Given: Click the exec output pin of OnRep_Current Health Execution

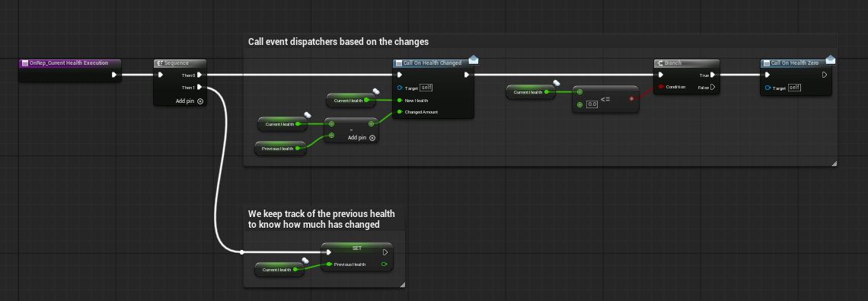Looking at the screenshot, I should tap(114, 75).
